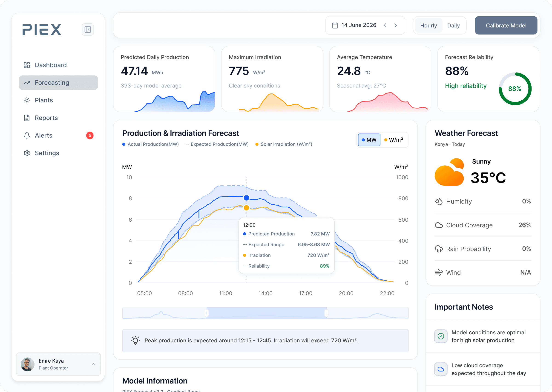Go to the next date
Image resolution: width=552 pixels, height=392 pixels.
click(x=396, y=25)
